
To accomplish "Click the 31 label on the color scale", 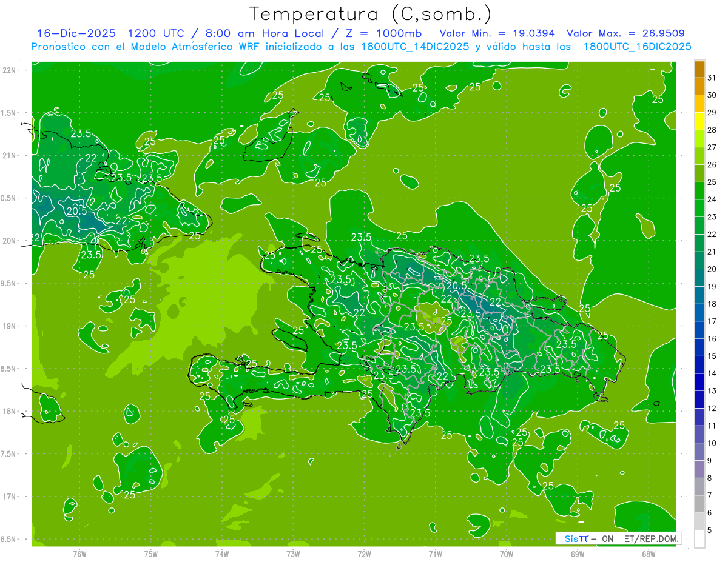I will (x=712, y=78).
